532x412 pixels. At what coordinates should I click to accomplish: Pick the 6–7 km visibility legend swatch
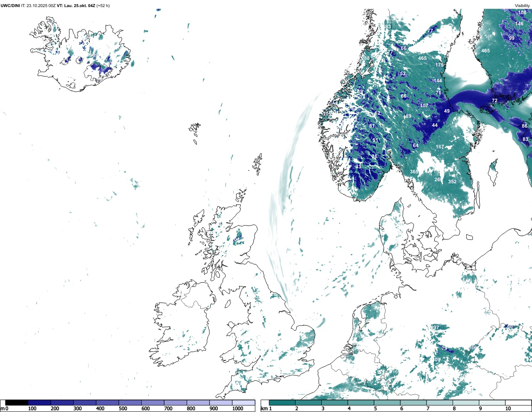click(414, 402)
